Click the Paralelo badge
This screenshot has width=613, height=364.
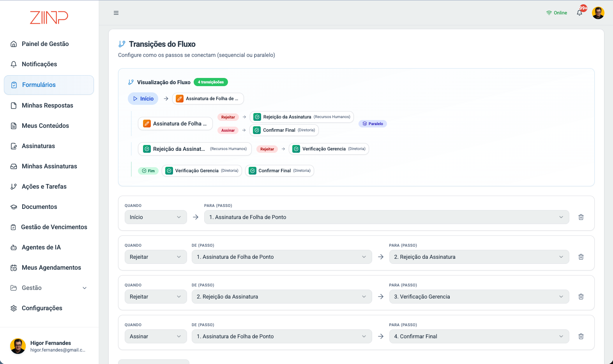(x=373, y=124)
